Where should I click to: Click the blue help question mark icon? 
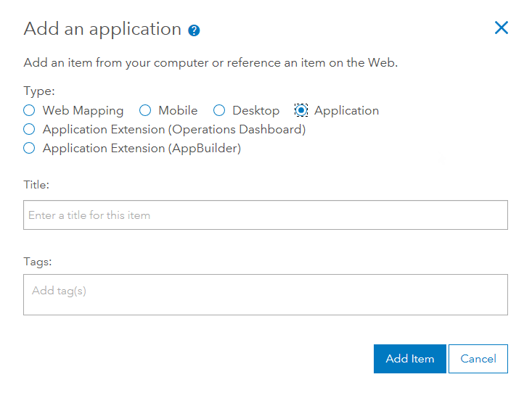pyautogui.click(x=194, y=30)
